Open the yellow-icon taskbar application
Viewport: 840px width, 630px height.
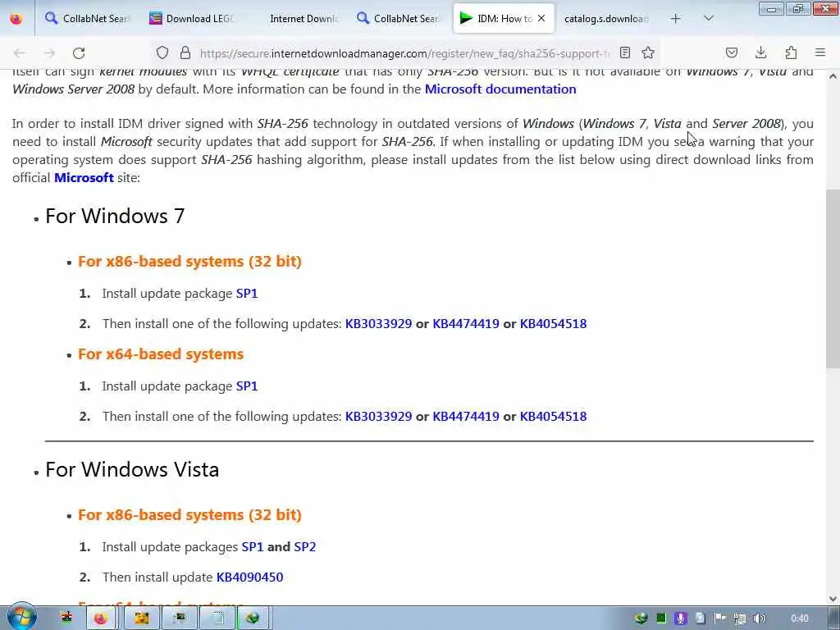tap(141, 619)
